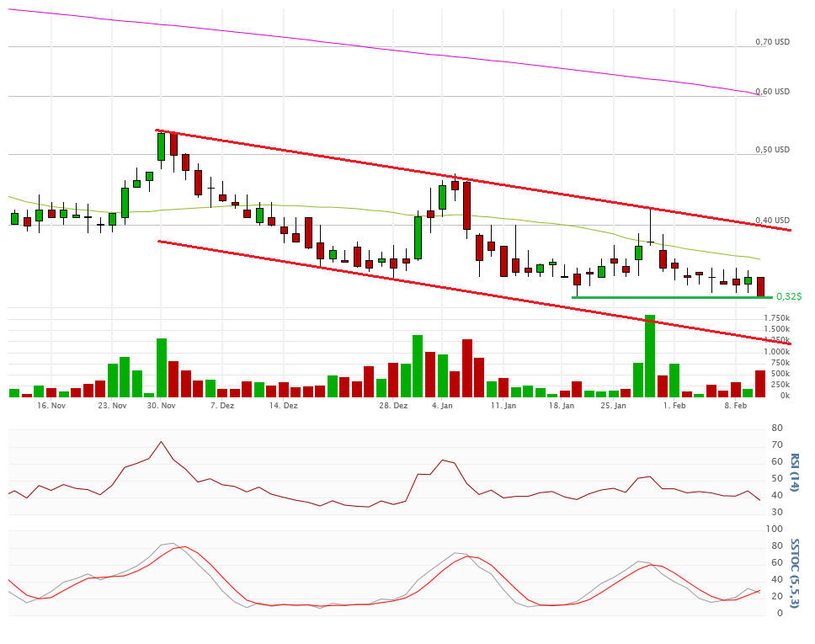
Task: Click the 0,50 USD price axis label
Action: point(772,150)
